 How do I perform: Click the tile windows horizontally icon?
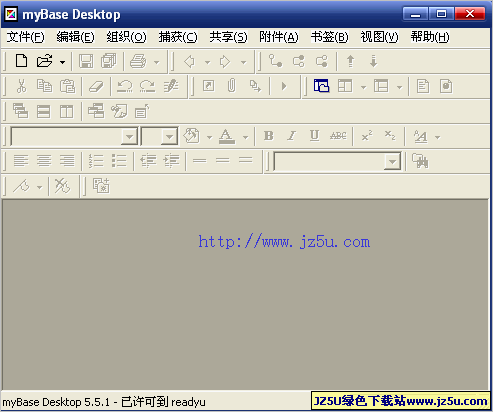44,112
